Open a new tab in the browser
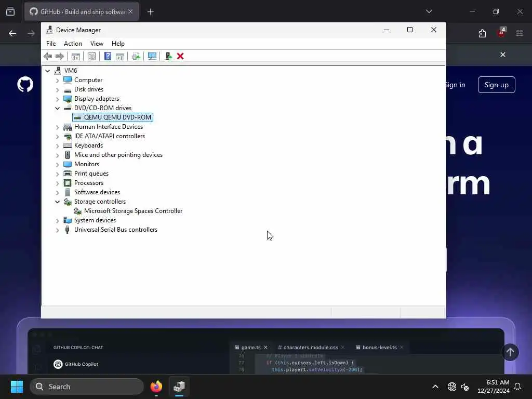Image resolution: width=532 pixels, height=399 pixels. (x=150, y=12)
